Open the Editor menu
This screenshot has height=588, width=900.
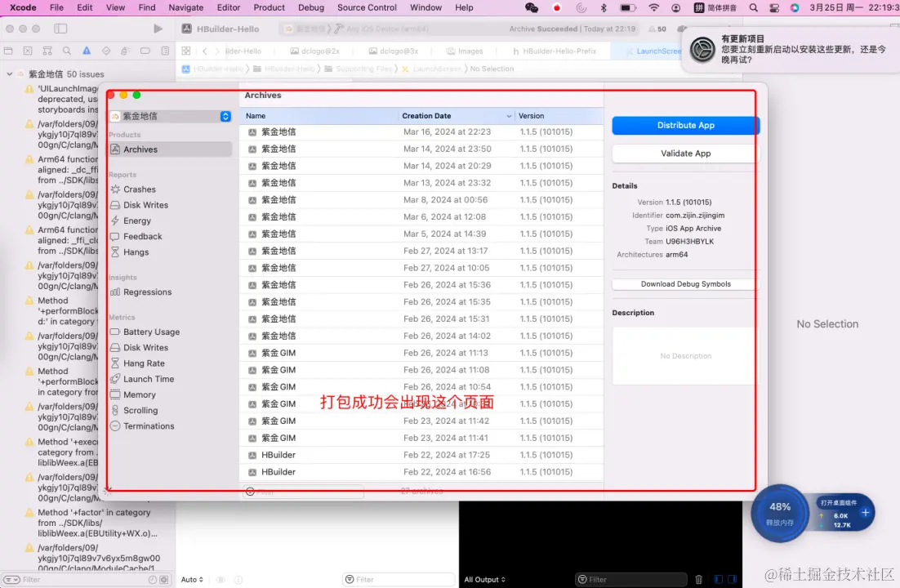coord(229,7)
